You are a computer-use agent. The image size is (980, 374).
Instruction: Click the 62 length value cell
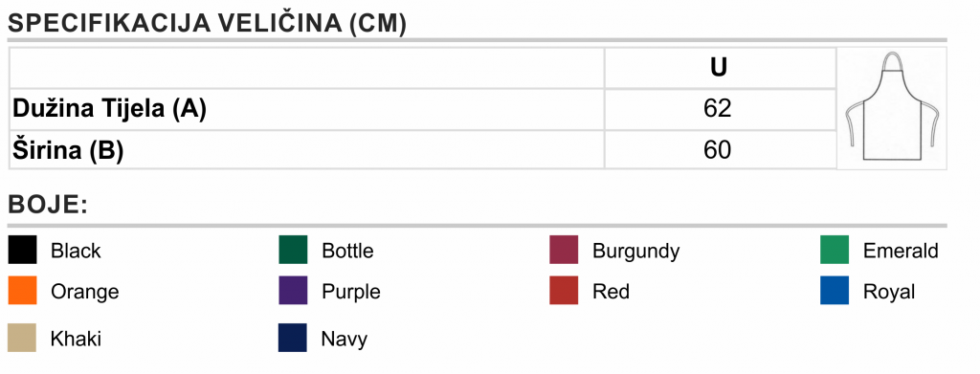click(720, 109)
